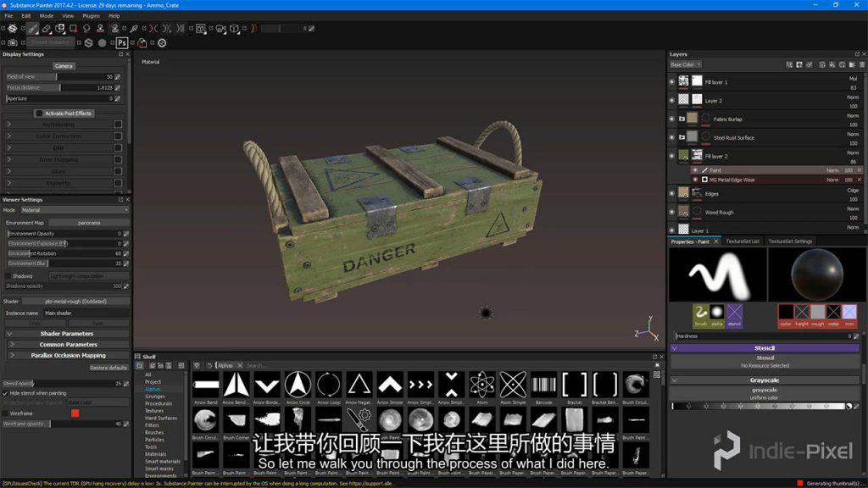Select the Projection tool in the toolbar
Viewport: 868px width, 488px height.
[60, 28]
